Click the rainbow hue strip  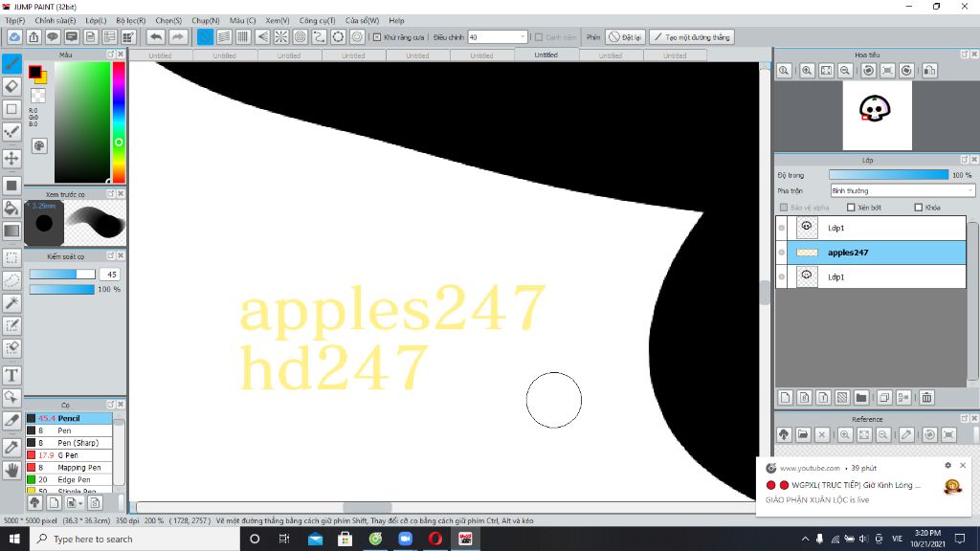point(118,121)
